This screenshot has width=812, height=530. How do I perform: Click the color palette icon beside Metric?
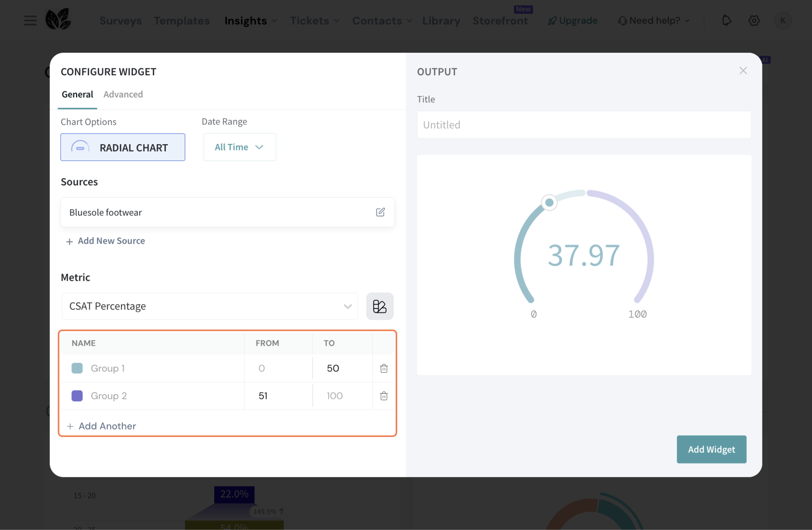click(x=379, y=306)
